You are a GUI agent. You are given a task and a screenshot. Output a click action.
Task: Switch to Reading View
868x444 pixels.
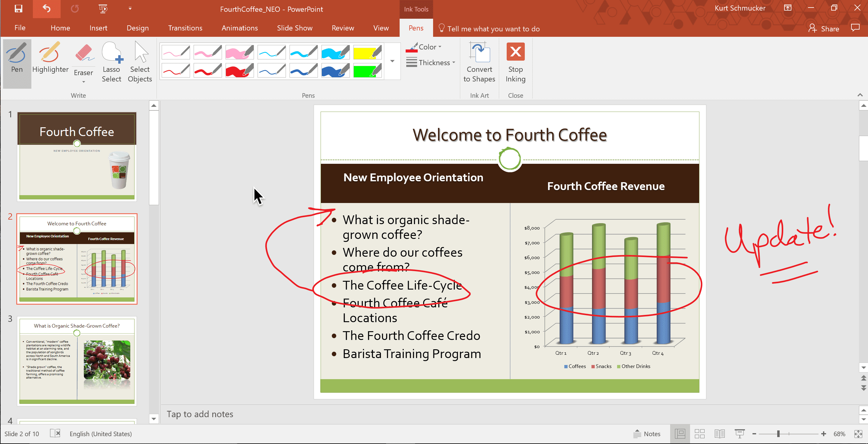click(719, 434)
